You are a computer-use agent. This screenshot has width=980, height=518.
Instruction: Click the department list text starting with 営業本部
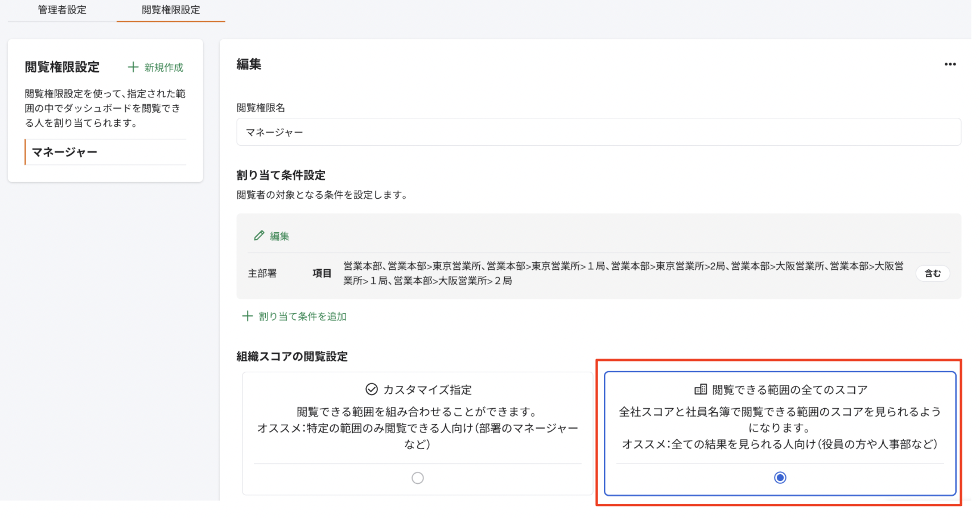point(623,273)
